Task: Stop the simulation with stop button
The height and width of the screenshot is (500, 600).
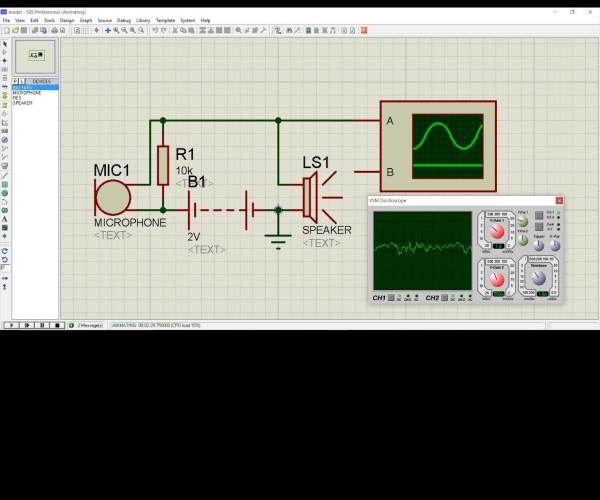Action: point(57,325)
